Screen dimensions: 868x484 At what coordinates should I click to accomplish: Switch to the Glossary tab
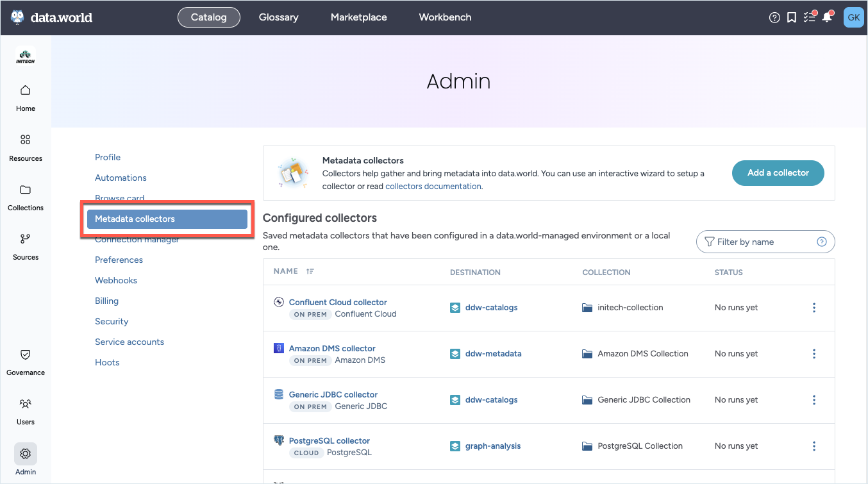click(278, 17)
